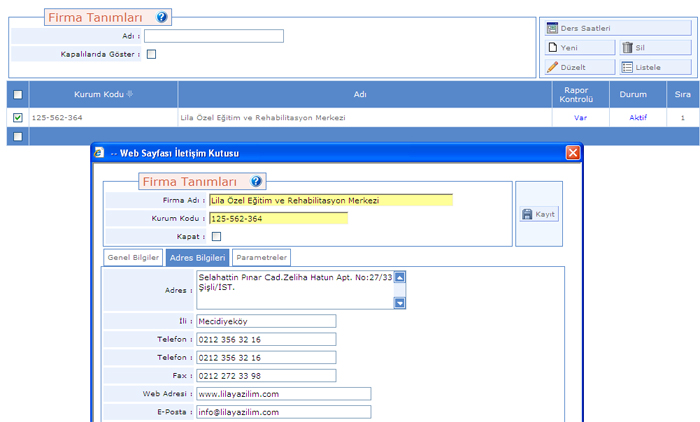Click inside the Adres text area
The width and height of the screenshot is (700, 422).
point(295,290)
